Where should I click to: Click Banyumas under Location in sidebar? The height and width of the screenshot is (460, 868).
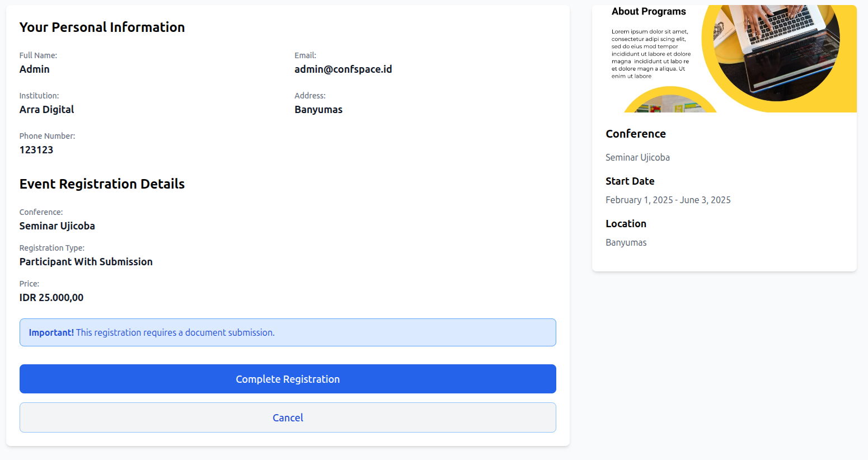click(626, 242)
